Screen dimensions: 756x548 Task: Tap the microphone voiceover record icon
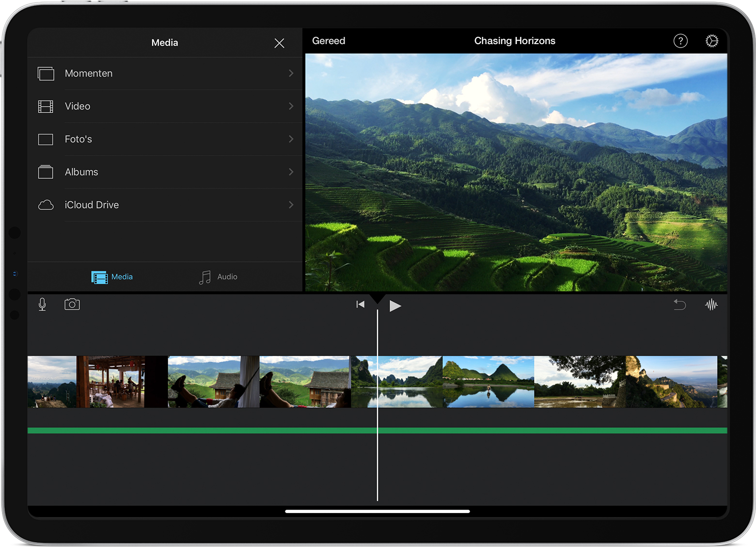tap(42, 304)
